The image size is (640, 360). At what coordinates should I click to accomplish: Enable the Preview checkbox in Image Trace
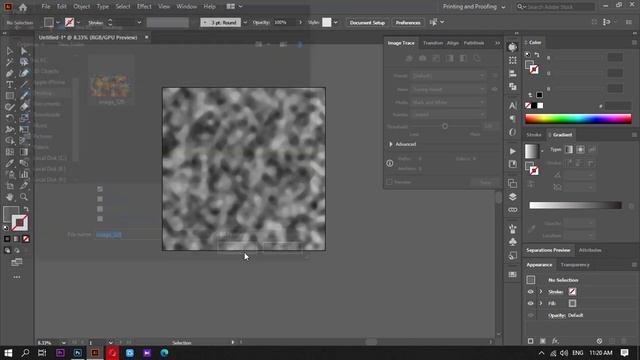pos(389,182)
